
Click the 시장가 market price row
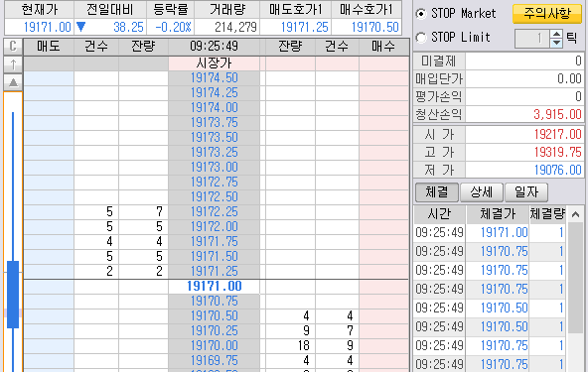point(215,63)
